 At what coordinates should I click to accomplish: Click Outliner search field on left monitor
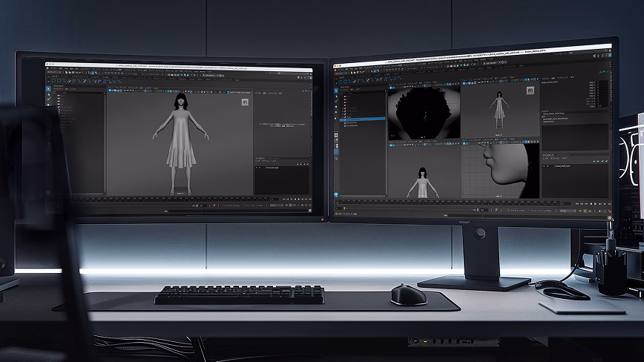coord(81,93)
